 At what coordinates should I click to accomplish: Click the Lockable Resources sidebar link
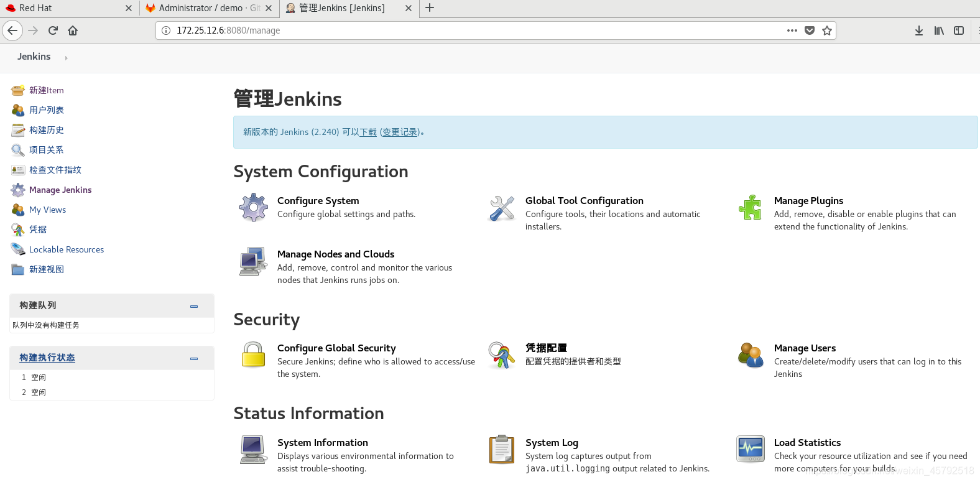point(67,249)
